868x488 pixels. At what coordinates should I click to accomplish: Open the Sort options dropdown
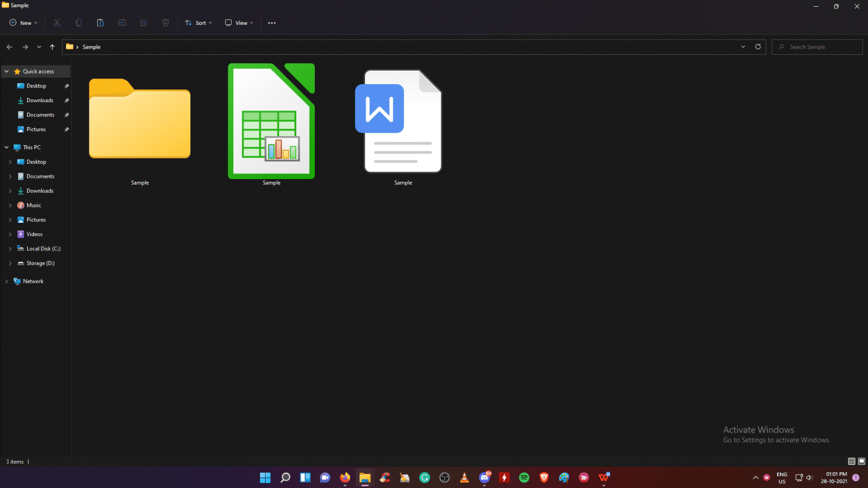click(x=198, y=23)
